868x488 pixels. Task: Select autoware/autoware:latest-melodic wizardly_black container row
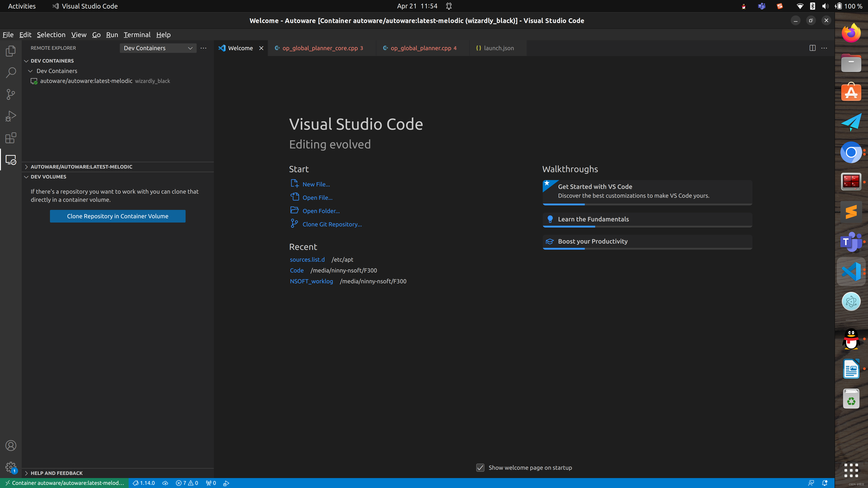(118, 81)
